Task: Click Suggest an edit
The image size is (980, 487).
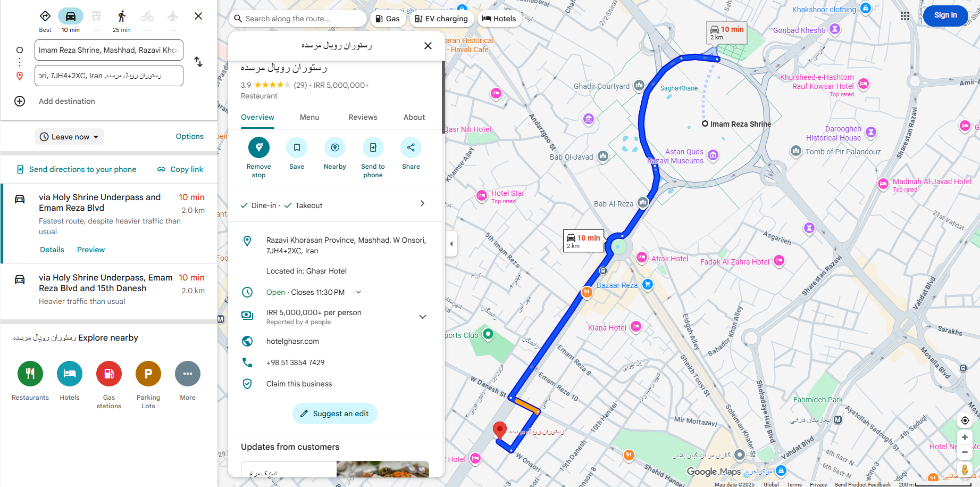Action: tap(335, 414)
